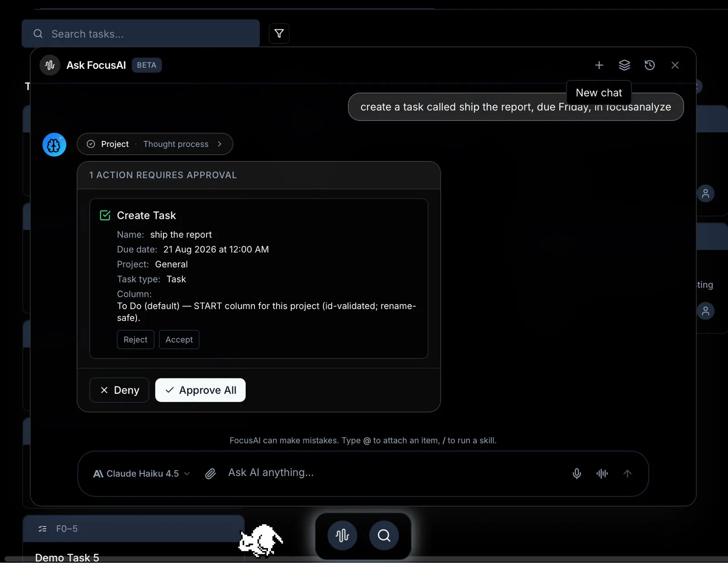Screen dimensions: 728x563
Task: Close the Ask FocusAI panel
Action: coord(675,65)
